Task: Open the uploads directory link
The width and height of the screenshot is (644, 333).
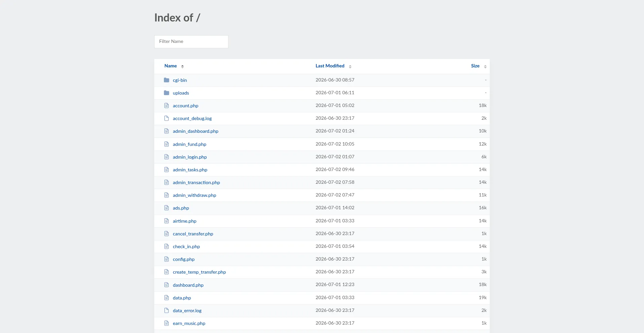Action: click(x=181, y=93)
